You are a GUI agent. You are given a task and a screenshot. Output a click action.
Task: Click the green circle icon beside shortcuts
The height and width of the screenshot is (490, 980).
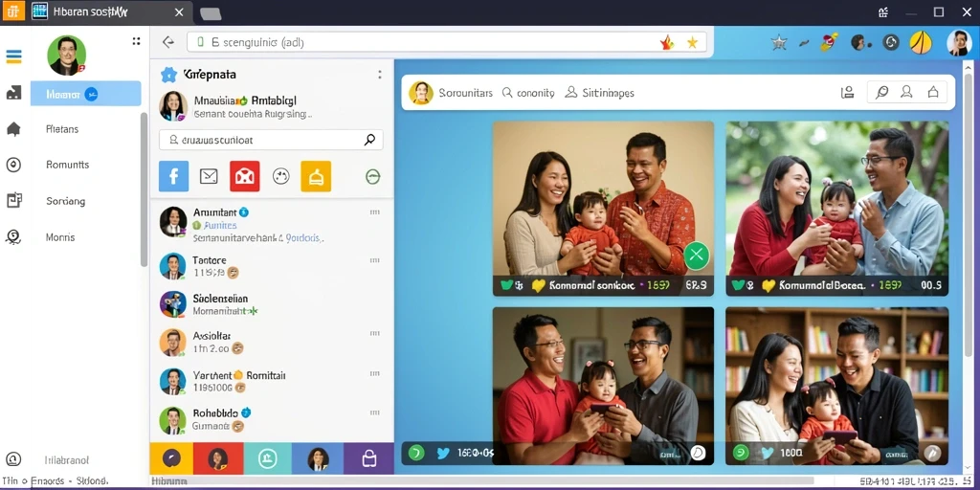[x=373, y=177]
